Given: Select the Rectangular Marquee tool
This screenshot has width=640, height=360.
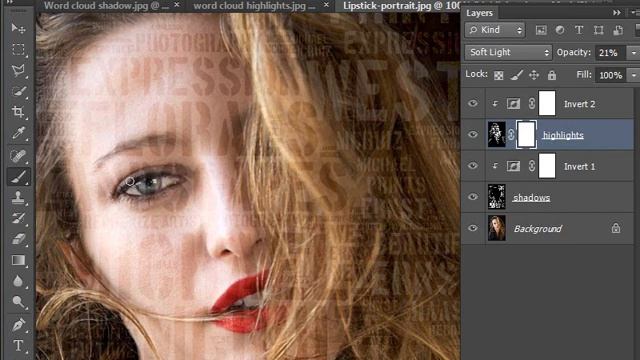Looking at the screenshot, I should (18, 49).
